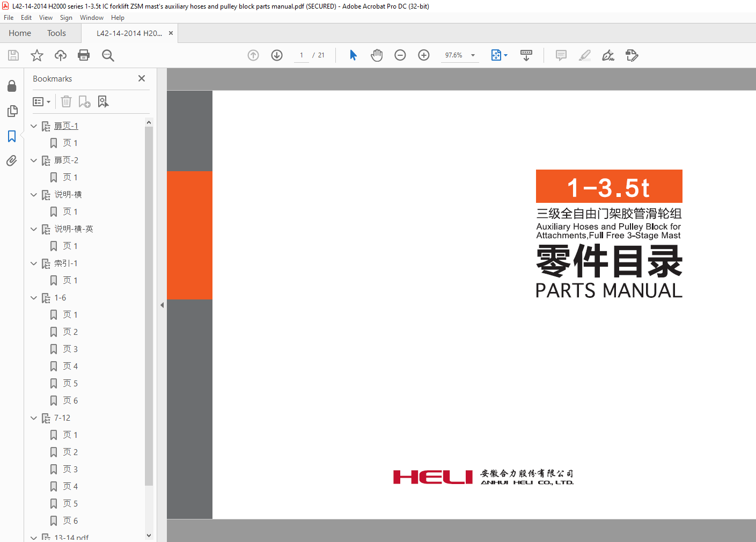Click the page number input field
Image resolution: width=756 pixels, height=542 pixels.
coord(302,55)
